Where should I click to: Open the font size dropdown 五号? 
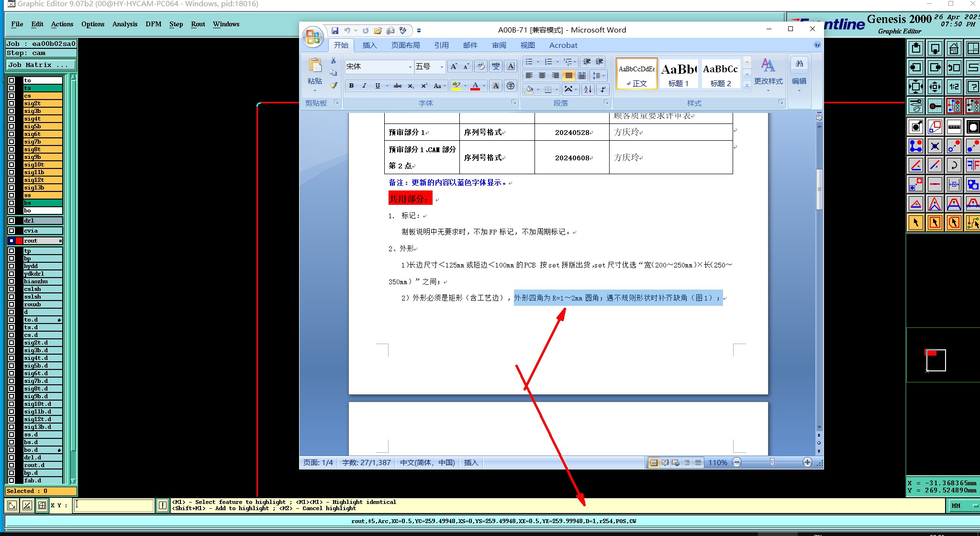[x=442, y=67]
